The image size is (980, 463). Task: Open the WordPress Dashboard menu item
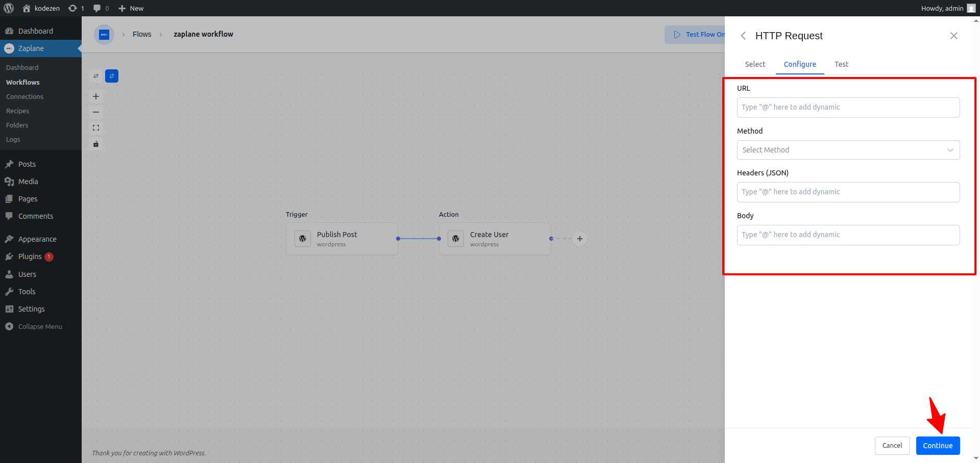click(41, 31)
